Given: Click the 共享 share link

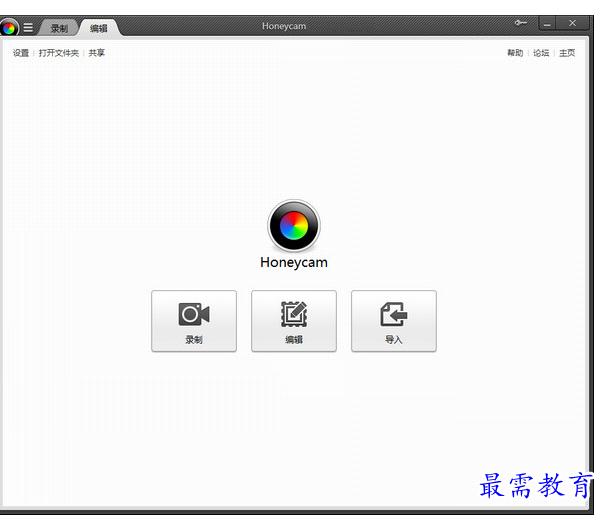Looking at the screenshot, I should (x=97, y=53).
